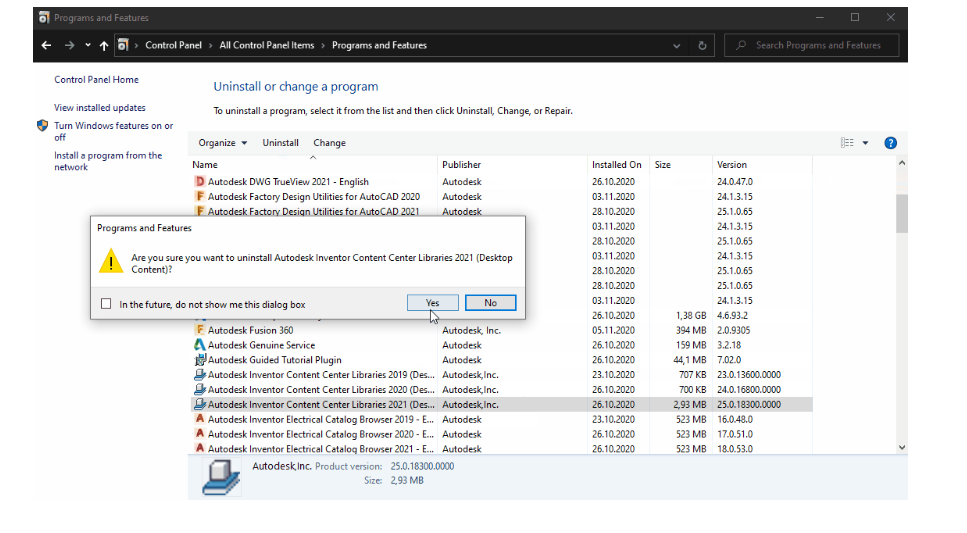Select Inventor Electrical Catalog Browser 2020 row
The image size is (967, 533).
click(502, 434)
